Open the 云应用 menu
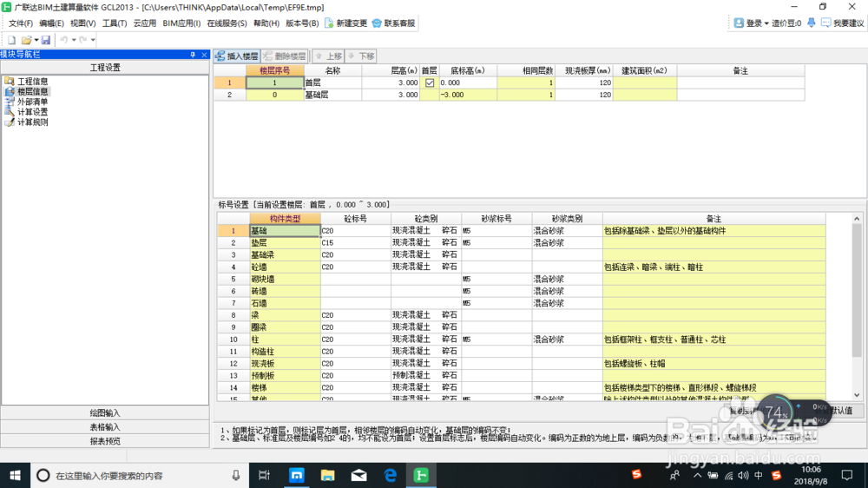The height and width of the screenshot is (488, 868). point(144,23)
